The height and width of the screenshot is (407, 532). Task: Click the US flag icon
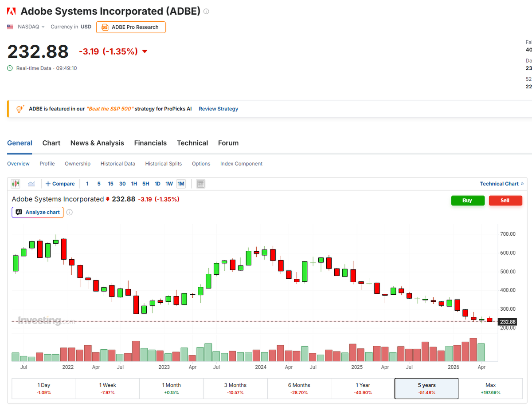pos(10,27)
